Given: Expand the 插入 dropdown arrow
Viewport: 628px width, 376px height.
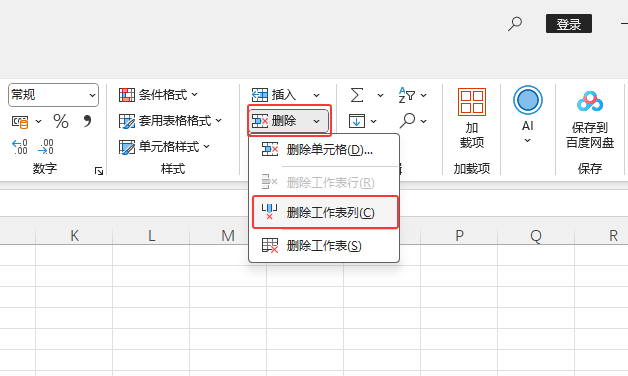Looking at the screenshot, I should pyautogui.click(x=316, y=95).
